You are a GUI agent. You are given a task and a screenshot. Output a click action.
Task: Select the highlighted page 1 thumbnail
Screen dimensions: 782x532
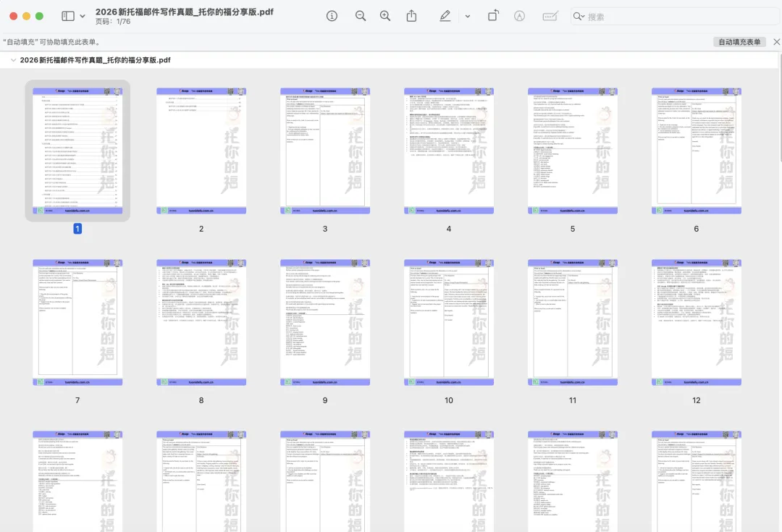coord(77,148)
